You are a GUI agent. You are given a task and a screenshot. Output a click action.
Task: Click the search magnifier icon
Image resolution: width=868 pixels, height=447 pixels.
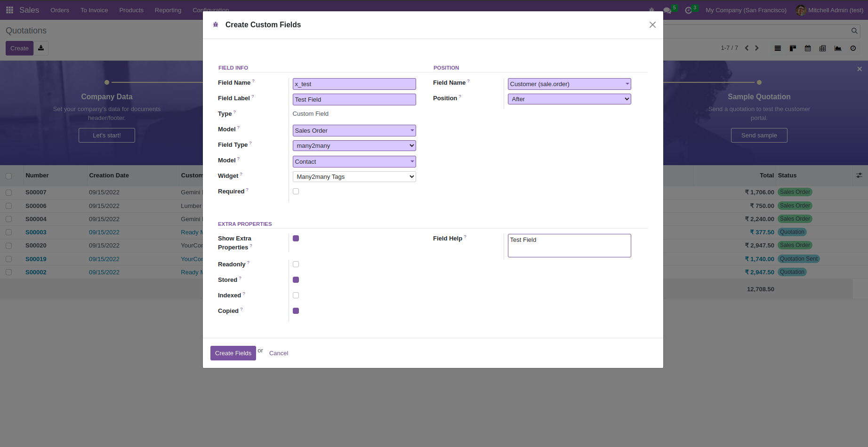(x=854, y=31)
